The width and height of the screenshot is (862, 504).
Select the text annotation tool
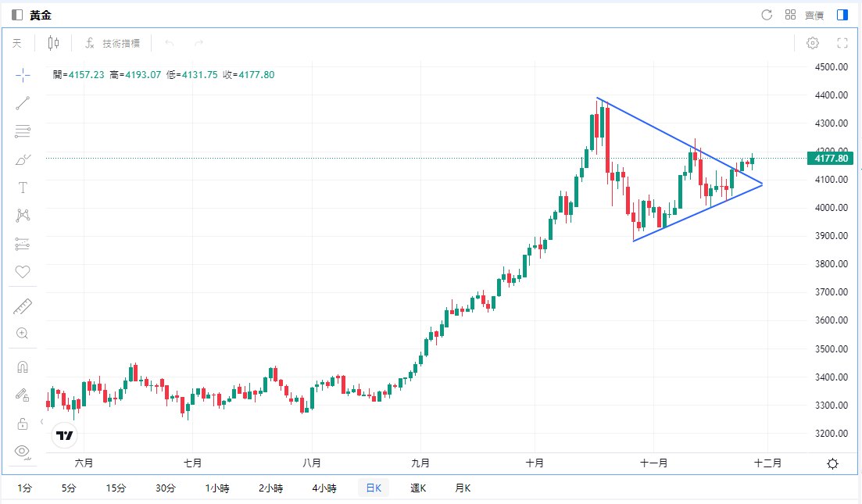coord(22,188)
